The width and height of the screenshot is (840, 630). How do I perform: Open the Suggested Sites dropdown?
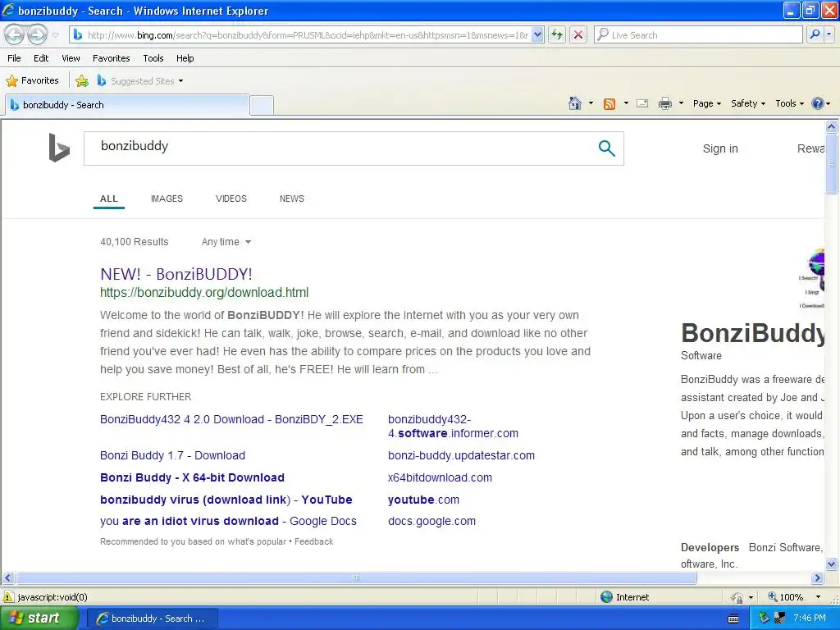tap(140, 81)
